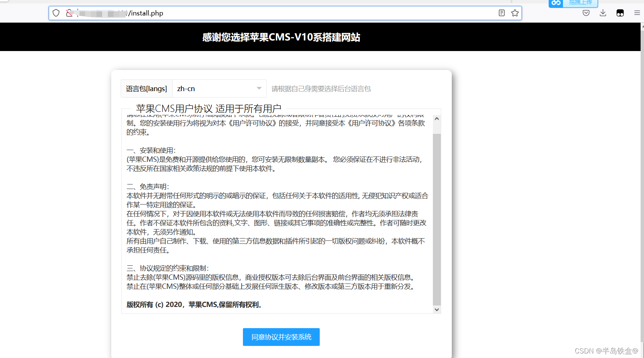Click the heading 苹果CMS用户协议 适用于所有用户
644x358 pixels.
click(x=208, y=109)
